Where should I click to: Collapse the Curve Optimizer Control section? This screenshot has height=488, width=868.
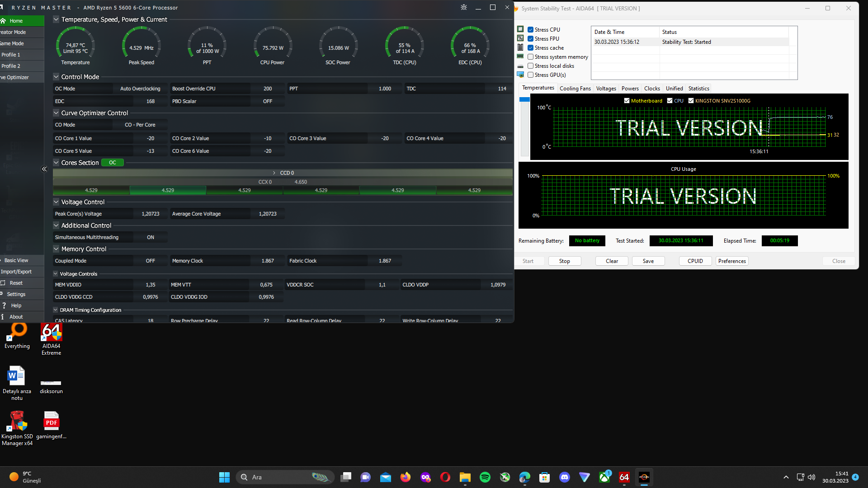click(x=56, y=113)
